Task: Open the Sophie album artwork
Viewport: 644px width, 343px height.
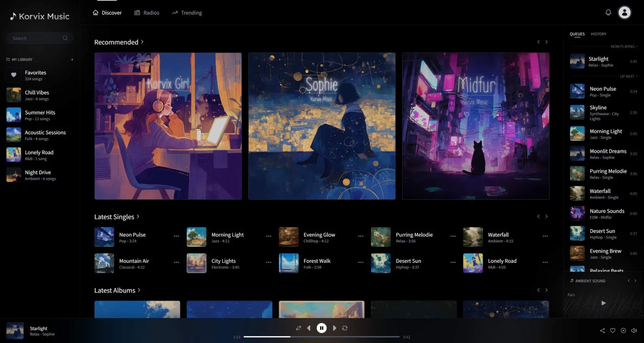Action: click(x=322, y=126)
